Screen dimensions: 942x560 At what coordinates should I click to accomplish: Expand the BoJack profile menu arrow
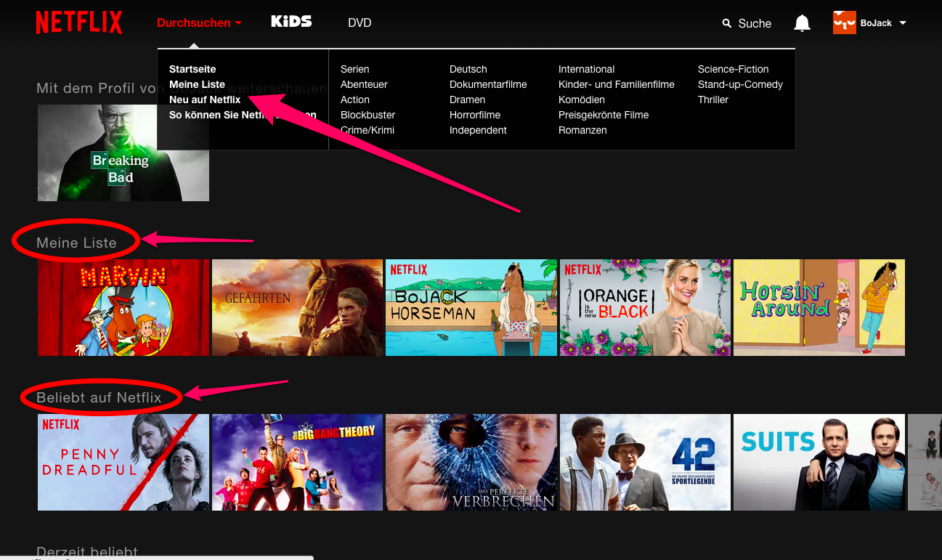click(x=903, y=23)
